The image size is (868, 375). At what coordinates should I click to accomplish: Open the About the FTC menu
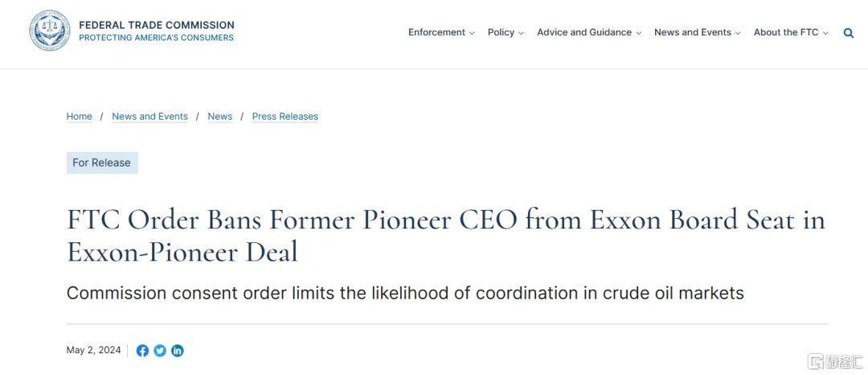click(x=785, y=32)
